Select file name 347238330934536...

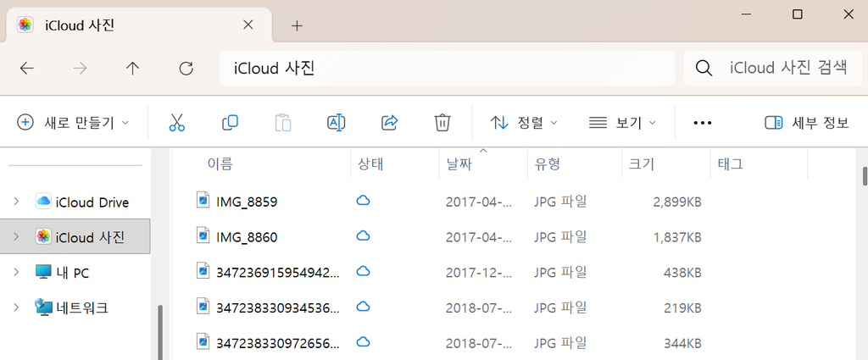[278, 307]
